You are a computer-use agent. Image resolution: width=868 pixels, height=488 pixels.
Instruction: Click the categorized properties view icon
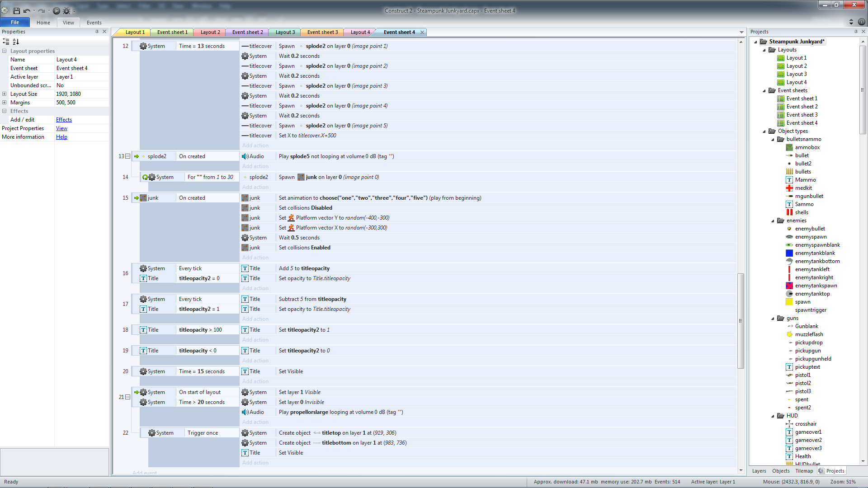point(6,42)
